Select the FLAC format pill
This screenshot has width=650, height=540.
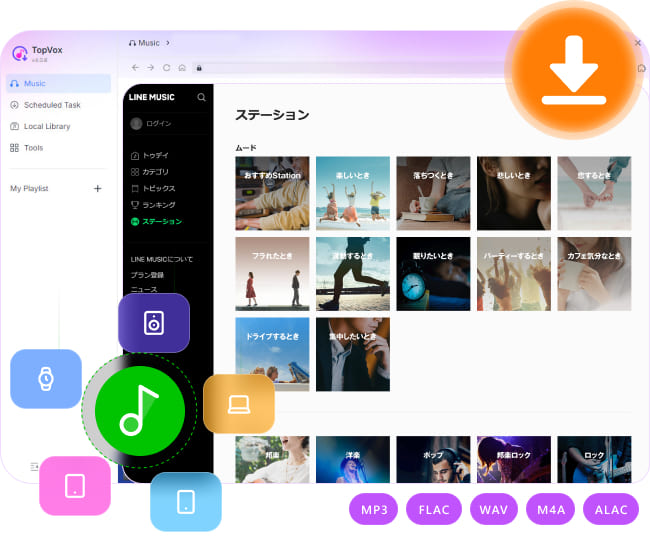(434, 509)
